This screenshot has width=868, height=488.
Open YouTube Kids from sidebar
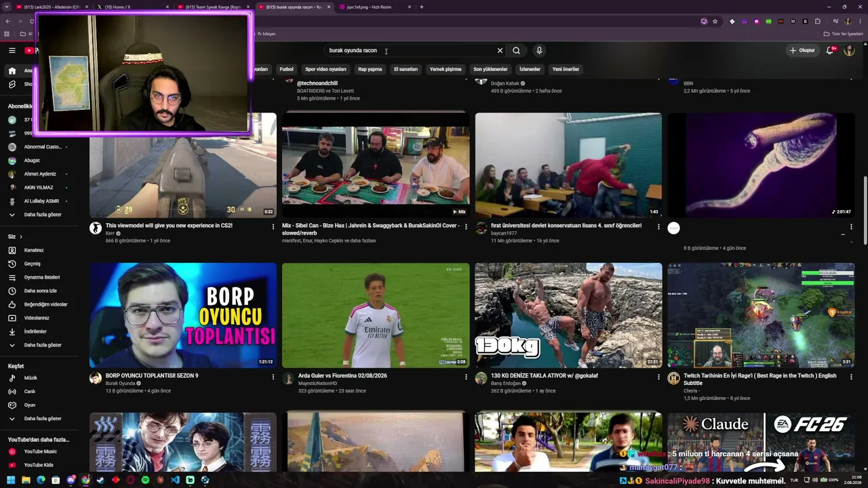click(39, 465)
